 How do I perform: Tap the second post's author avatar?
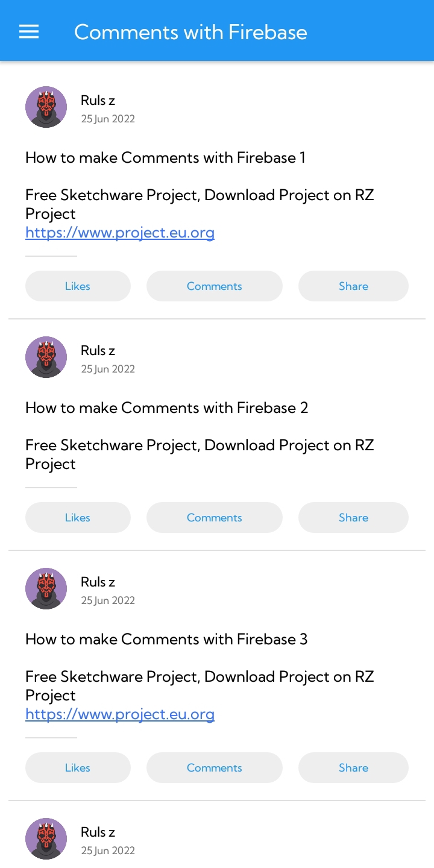[x=46, y=357]
